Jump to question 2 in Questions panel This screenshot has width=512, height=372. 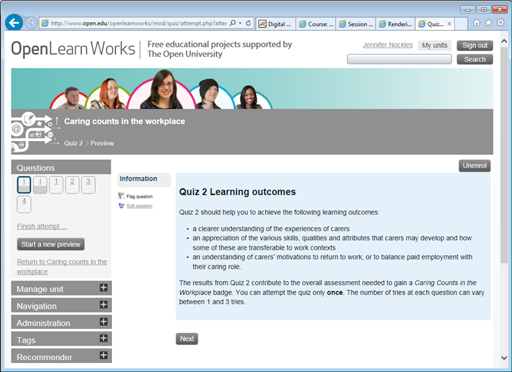(x=72, y=185)
